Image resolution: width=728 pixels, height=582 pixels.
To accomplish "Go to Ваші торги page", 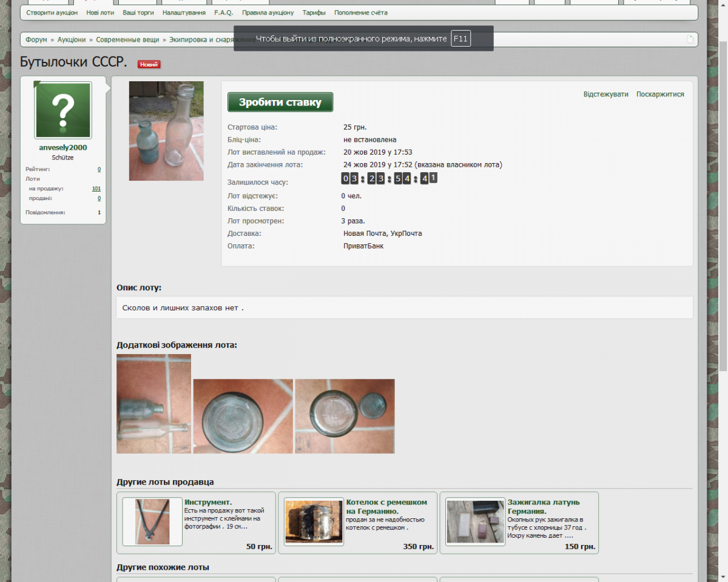I will pyautogui.click(x=138, y=13).
